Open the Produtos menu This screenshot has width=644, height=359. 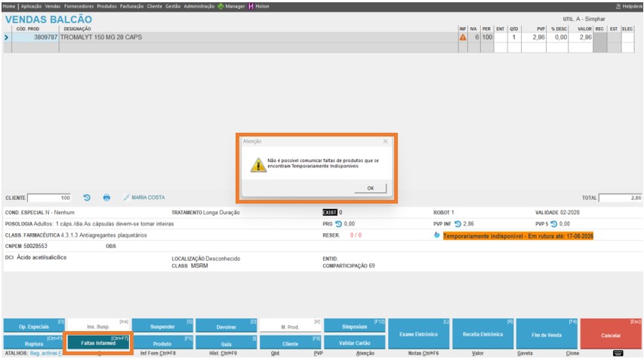(106, 6)
